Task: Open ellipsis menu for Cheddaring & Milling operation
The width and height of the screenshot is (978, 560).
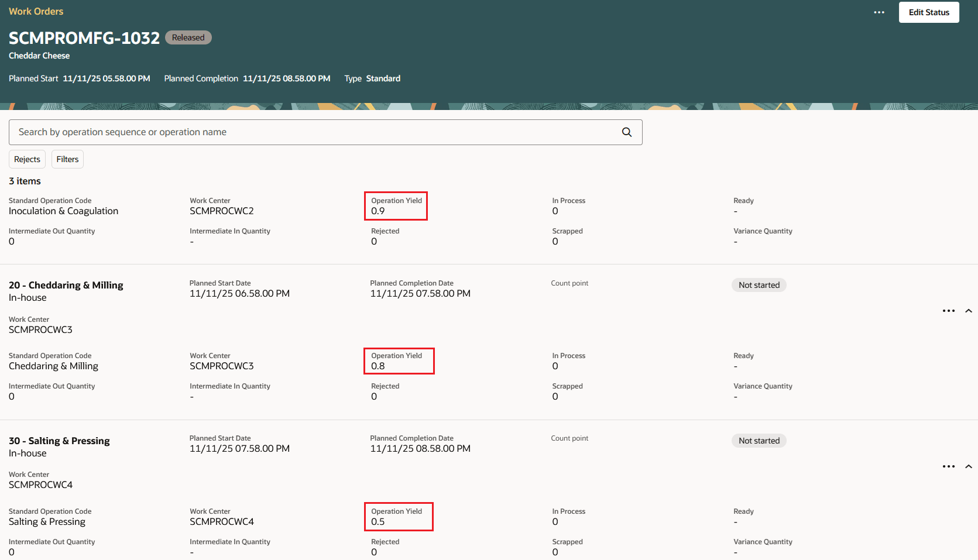Action: click(948, 311)
